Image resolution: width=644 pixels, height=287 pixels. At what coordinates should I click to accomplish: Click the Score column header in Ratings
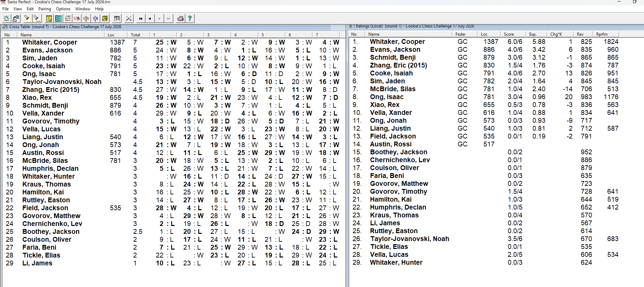pyautogui.click(x=513, y=34)
